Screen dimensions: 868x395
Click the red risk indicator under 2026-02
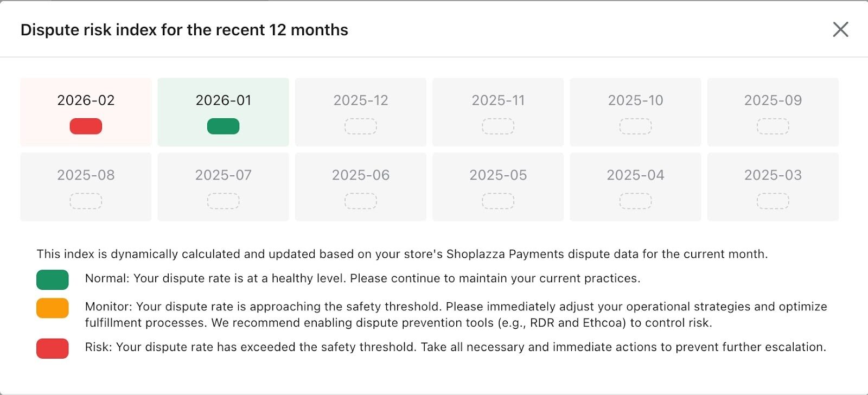(x=86, y=126)
